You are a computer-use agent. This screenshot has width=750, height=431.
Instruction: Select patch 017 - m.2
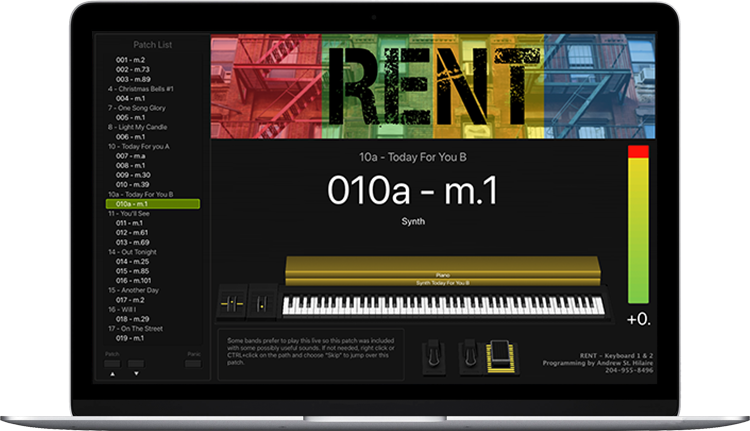[x=130, y=300]
